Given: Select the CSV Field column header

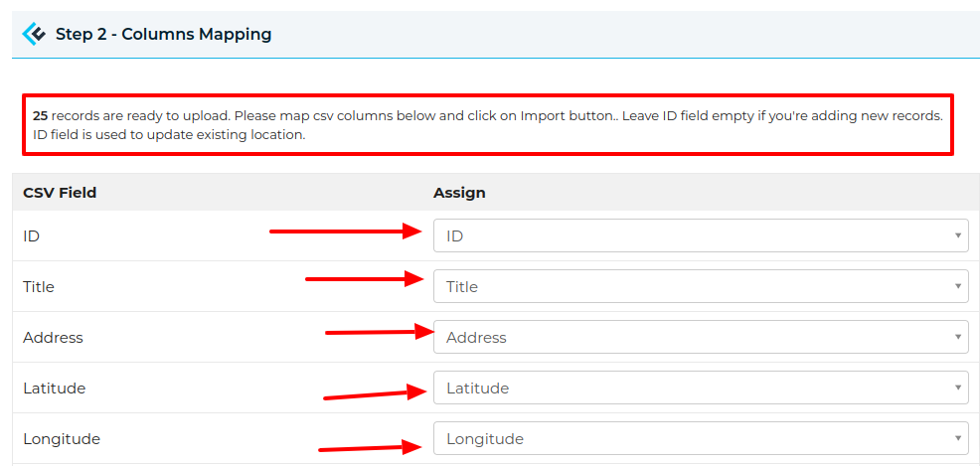Looking at the screenshot, I should coord(60,193).
